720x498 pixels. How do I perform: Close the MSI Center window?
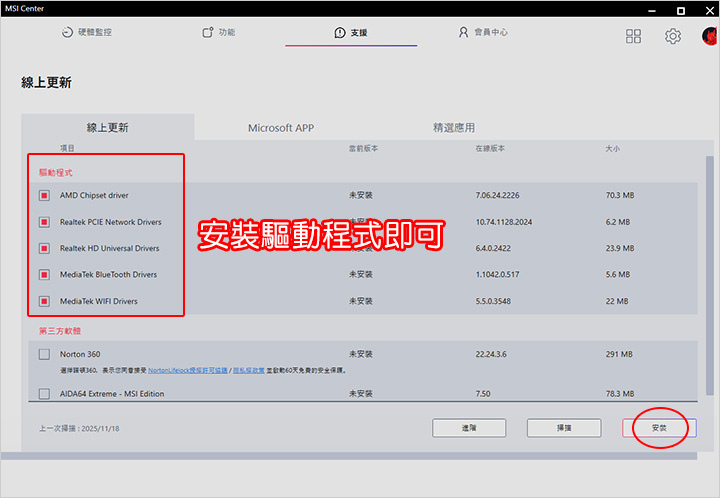pos(710,10)
